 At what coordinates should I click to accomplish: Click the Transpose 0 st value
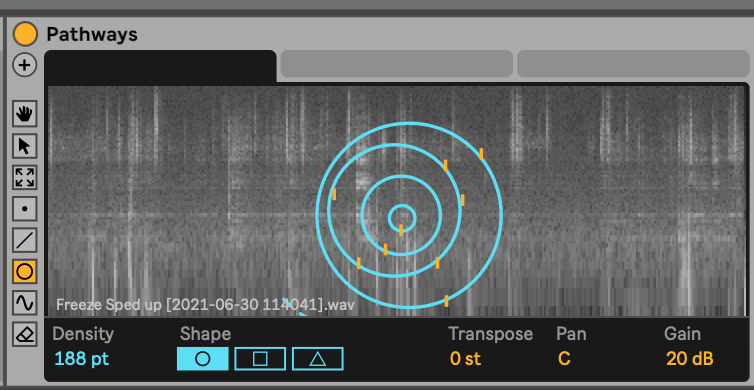pos(465,359)
